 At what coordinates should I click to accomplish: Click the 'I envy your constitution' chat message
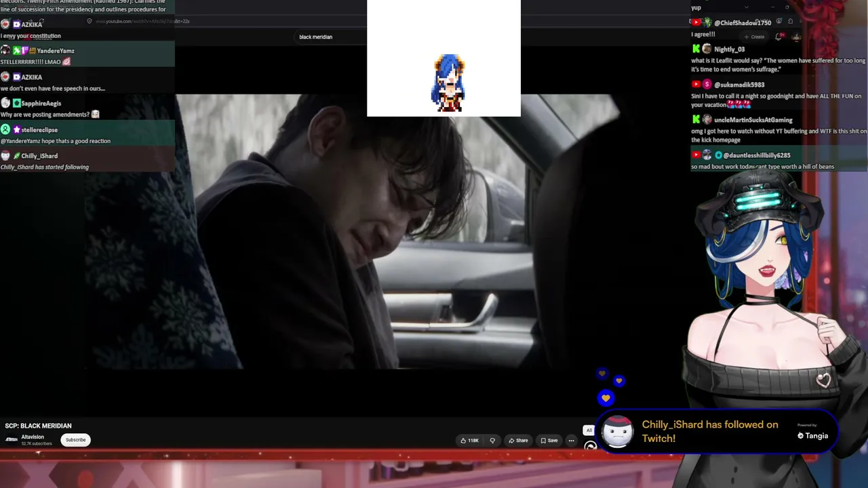click(31, 36)
